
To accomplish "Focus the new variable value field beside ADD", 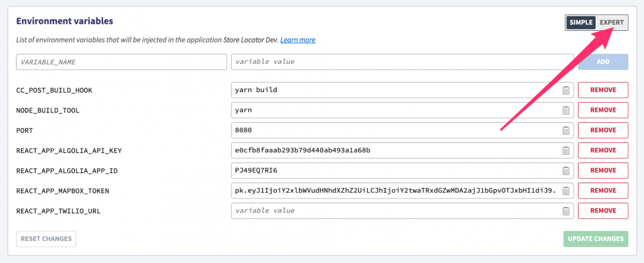I will 402,62.
